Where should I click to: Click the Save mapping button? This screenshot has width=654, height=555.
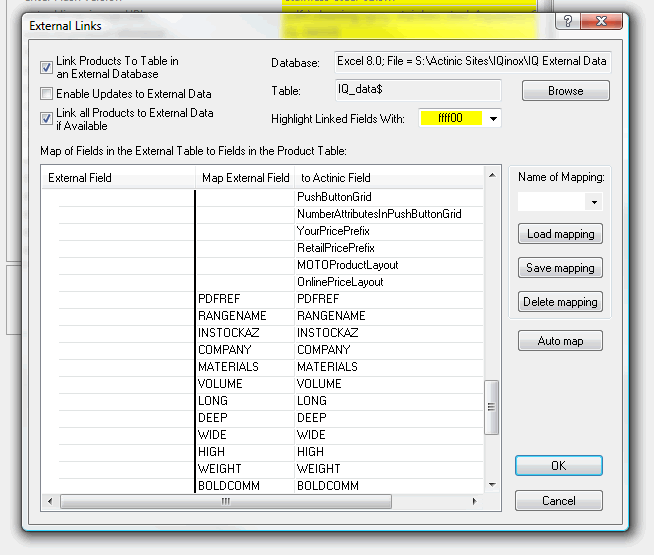coord(560,268)
